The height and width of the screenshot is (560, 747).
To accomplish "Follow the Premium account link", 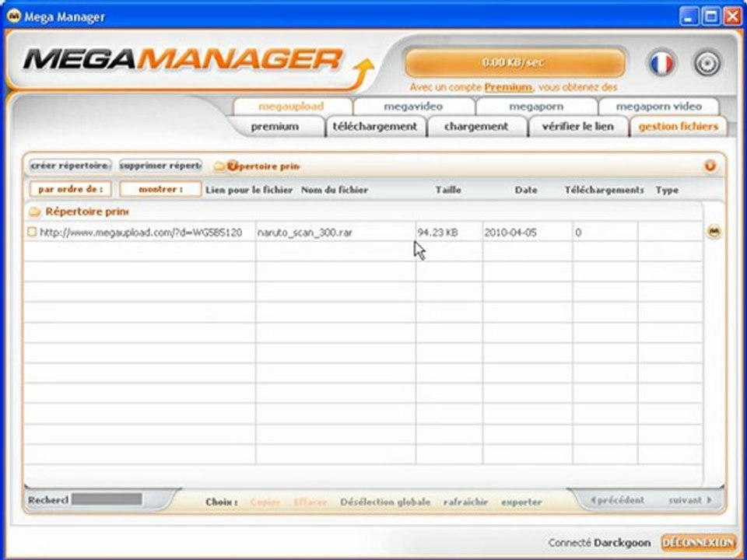I will point(508,87).
